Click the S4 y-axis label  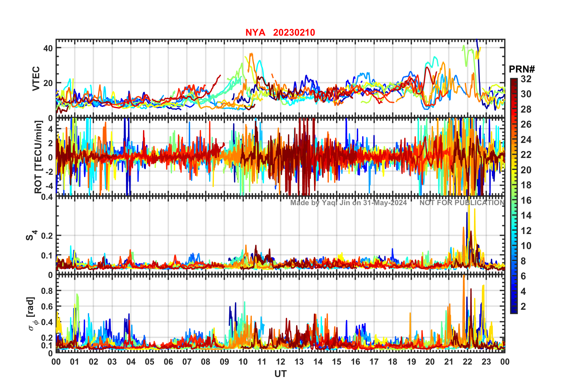(31, 235)
